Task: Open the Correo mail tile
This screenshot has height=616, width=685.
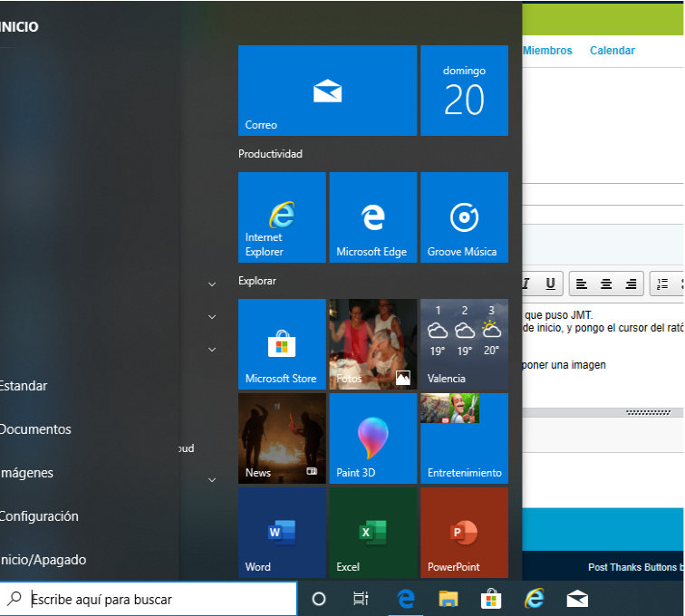Action: coord(327,91)
